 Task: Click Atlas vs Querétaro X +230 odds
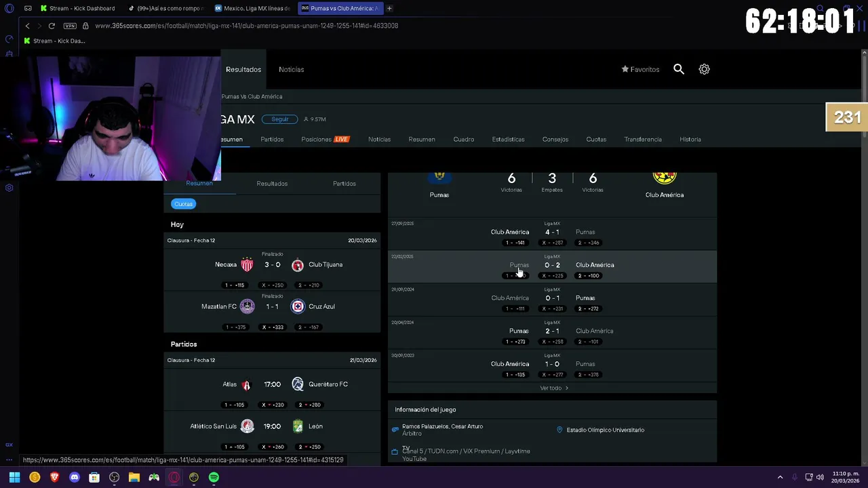[x=272, y=405]
